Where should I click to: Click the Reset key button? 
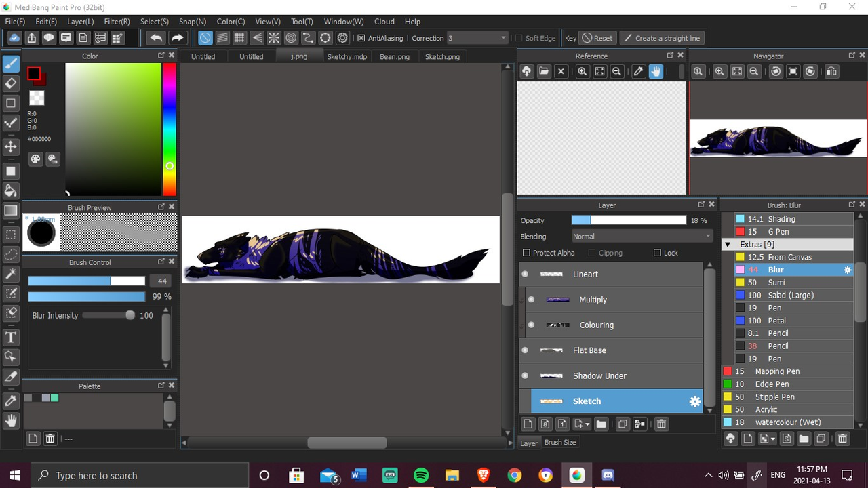[x=597, y=38]
